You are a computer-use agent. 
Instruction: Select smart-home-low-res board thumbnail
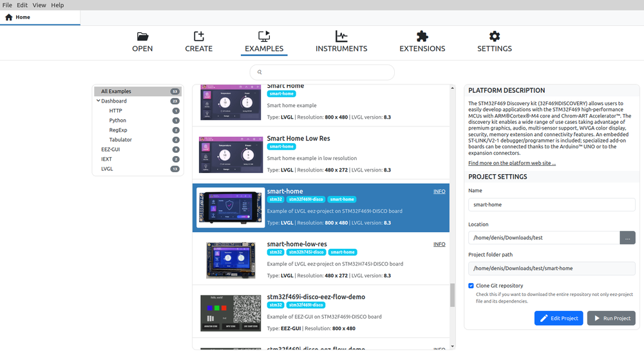pos(231,261)
